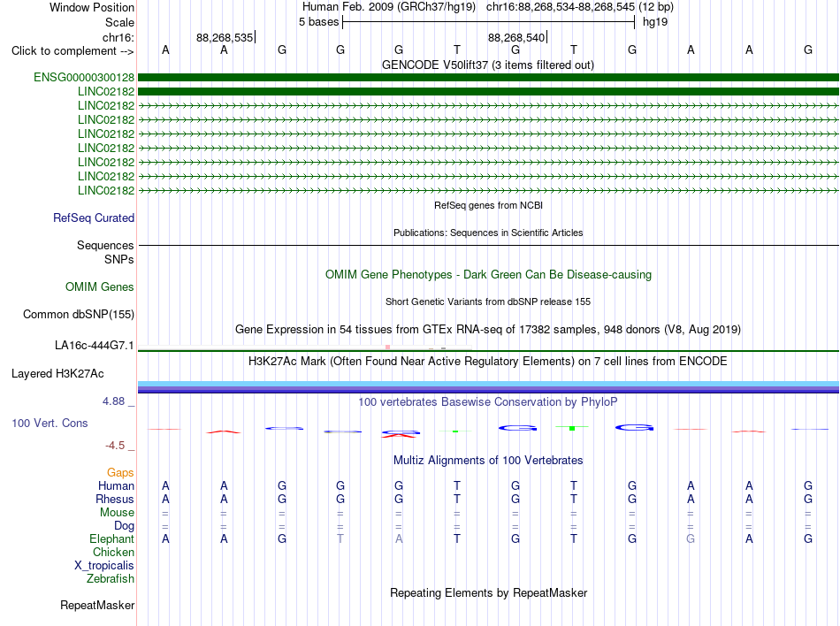Click the layered H3K27Ac blue signal band
The width and height of the screenshot is (840, 626).
[488, 387]
